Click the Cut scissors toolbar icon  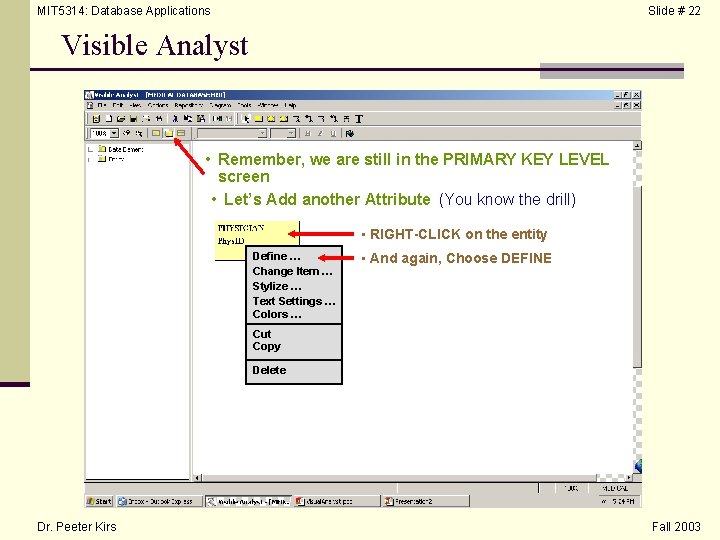[175, 118]
